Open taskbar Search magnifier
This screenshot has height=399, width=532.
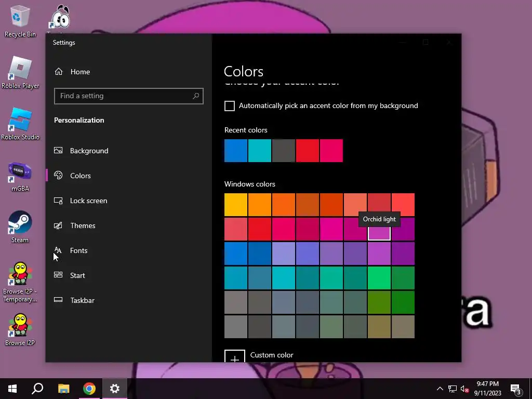[x=37, y=389]
